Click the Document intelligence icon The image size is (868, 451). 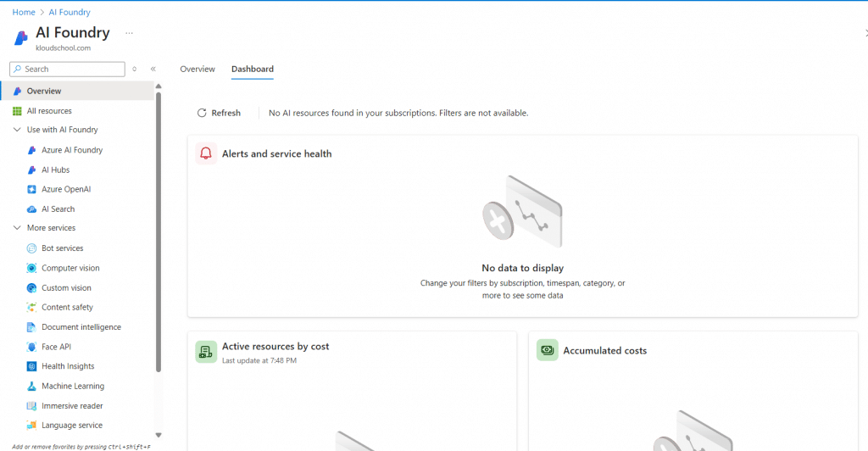coord(32,327)
